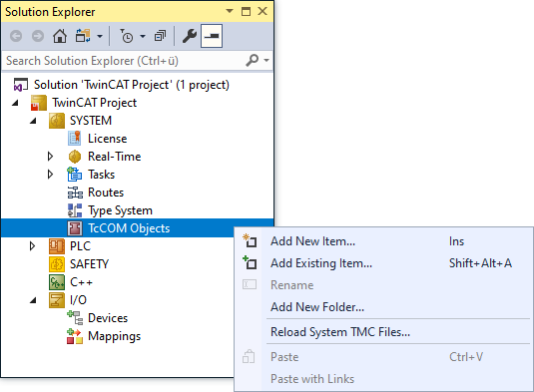This screenshot has width=534, height=392.
Task: Open Properties with the wrench icon
Action: pos(190,36)
